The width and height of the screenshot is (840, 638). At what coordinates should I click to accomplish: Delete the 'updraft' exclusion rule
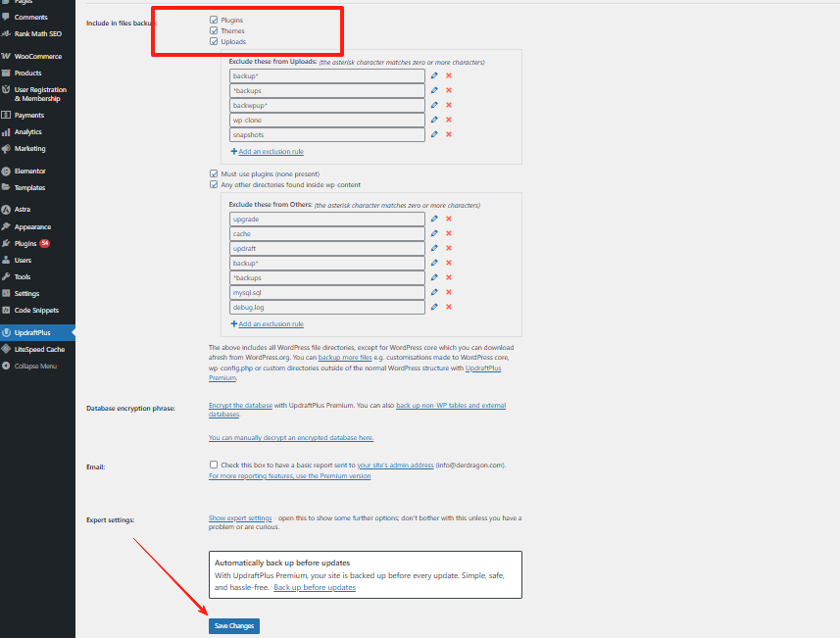[x=449, y=248]
